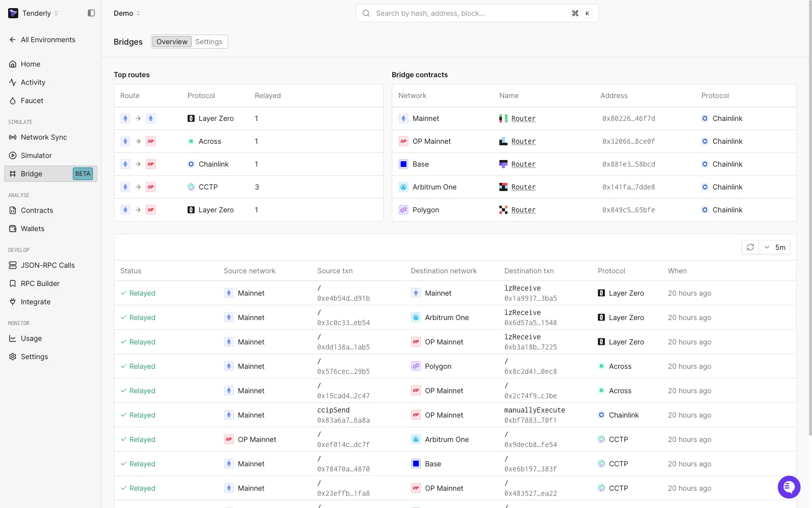The height and width of the screenshot is (508, 812).
Task: Click the page vertical scrollbar
Action: tap(810, 218)
